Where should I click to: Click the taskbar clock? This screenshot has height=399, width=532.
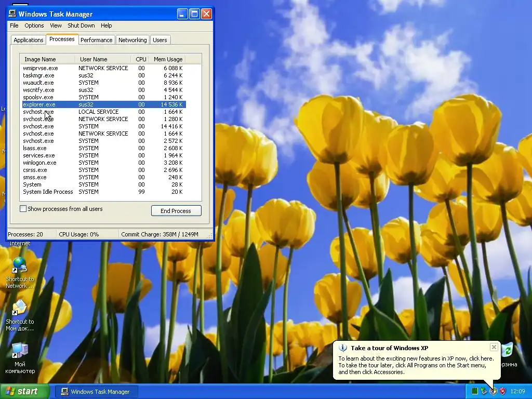tap(517, 391)
